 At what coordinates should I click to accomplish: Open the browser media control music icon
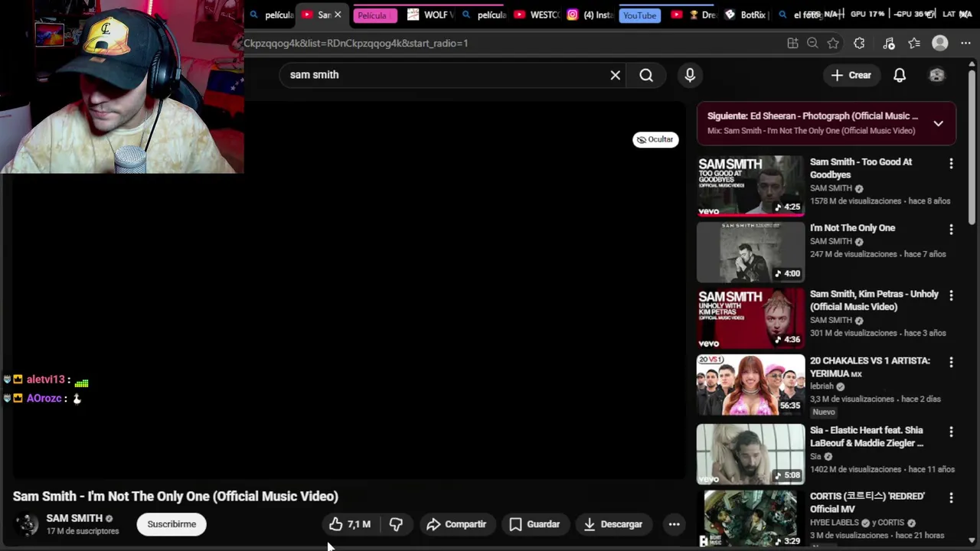[888, 44]
